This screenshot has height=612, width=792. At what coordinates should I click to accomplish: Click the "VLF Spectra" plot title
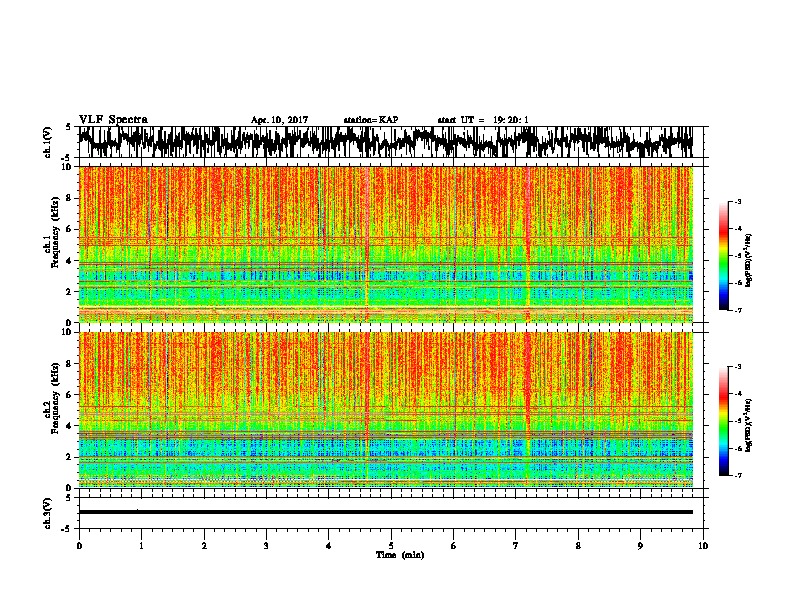[113, 120]
